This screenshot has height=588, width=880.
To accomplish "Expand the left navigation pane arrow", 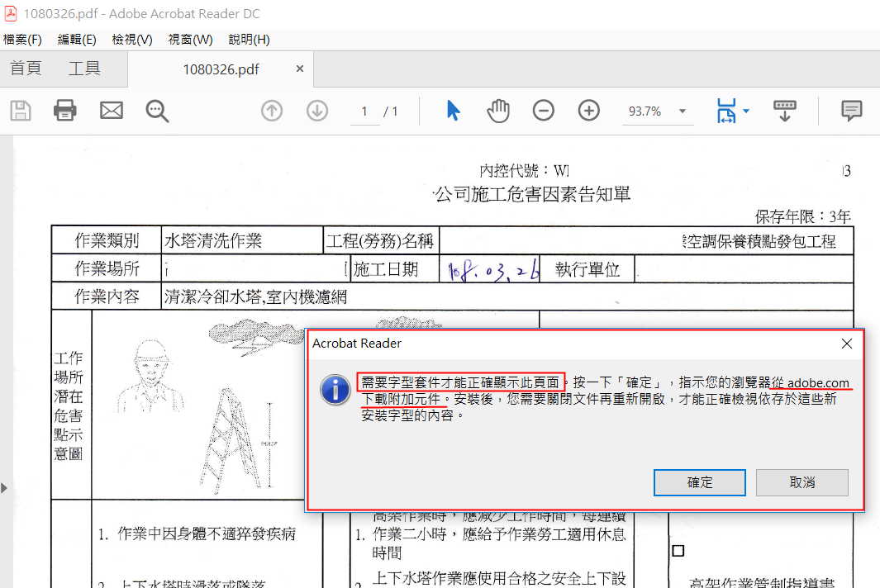I will click(x=4, y=488).
